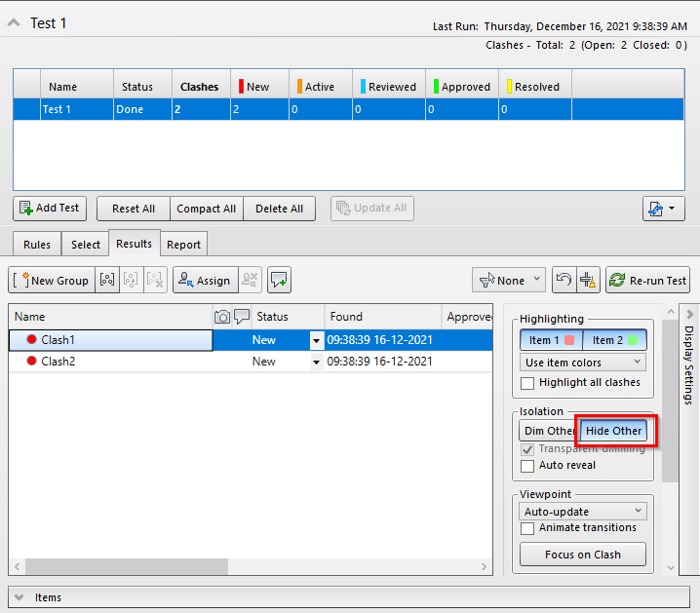Open the Use item colors dropdown
Image resolution: width=700 pixels, height=613 pixels.
pyautogui.click(x=583, y=363)
